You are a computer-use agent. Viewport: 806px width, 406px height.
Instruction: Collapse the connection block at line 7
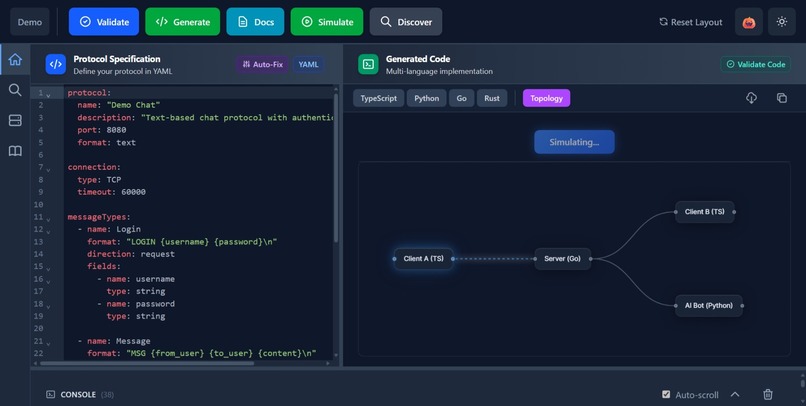tap(48, 169)
